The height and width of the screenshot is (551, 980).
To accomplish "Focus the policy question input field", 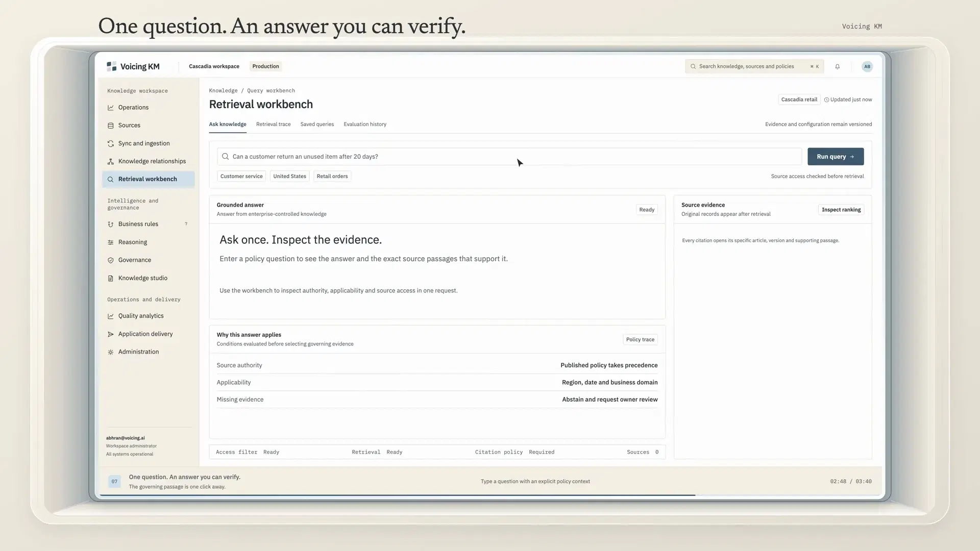I will (509, 157).
